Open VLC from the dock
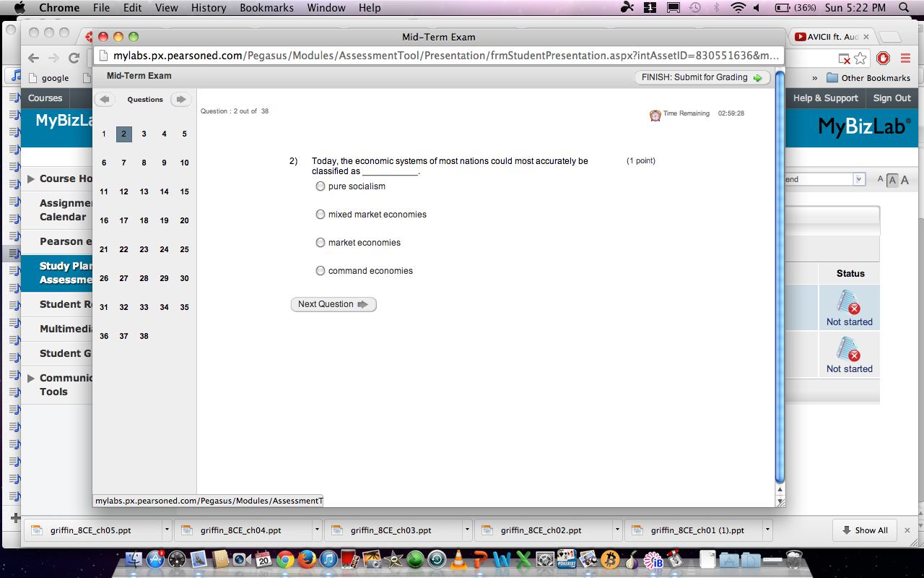 tap(458, 560)
